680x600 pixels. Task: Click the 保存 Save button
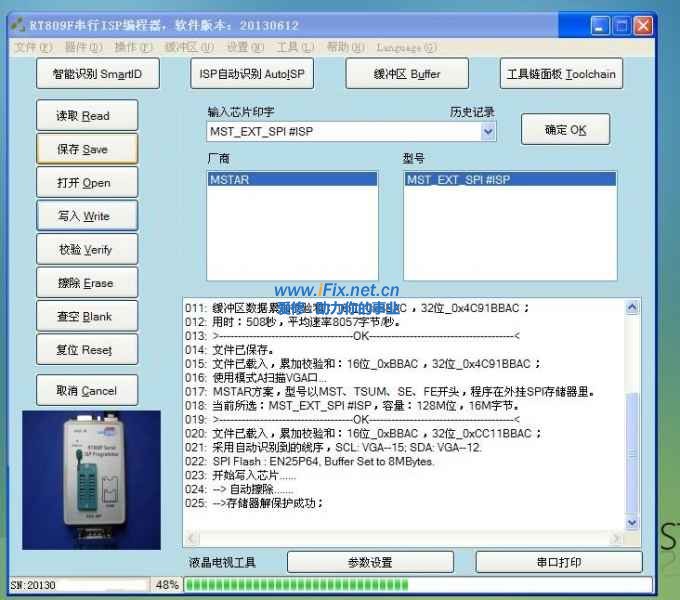pos(87,149)
